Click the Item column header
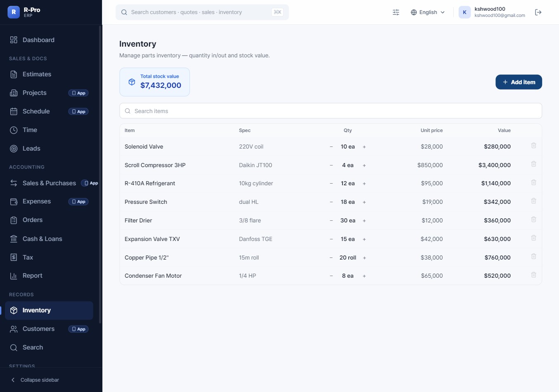Image resolution: width=559 pixels, height=392 pixels. tap(130, 130)
